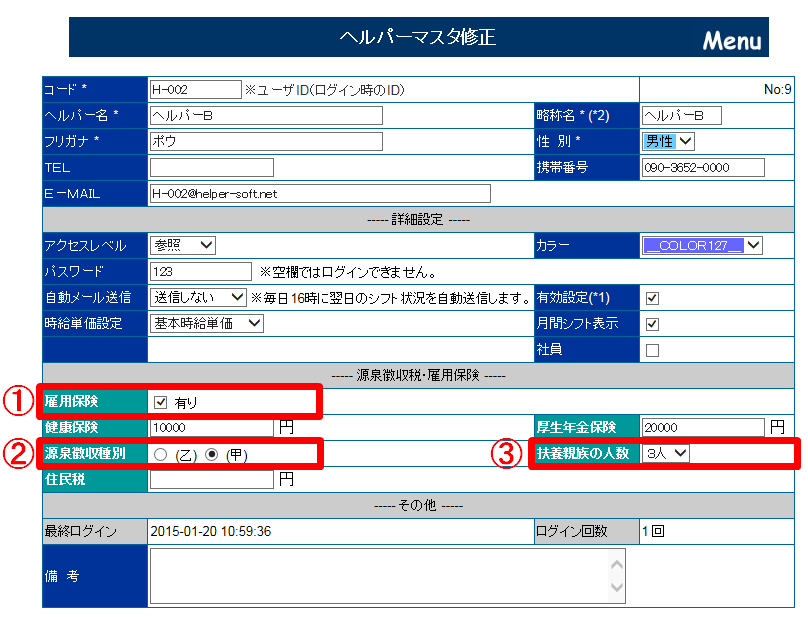
Task: Uncheck the 月間シフト表示 checkbox
Action: click(652, 324)
